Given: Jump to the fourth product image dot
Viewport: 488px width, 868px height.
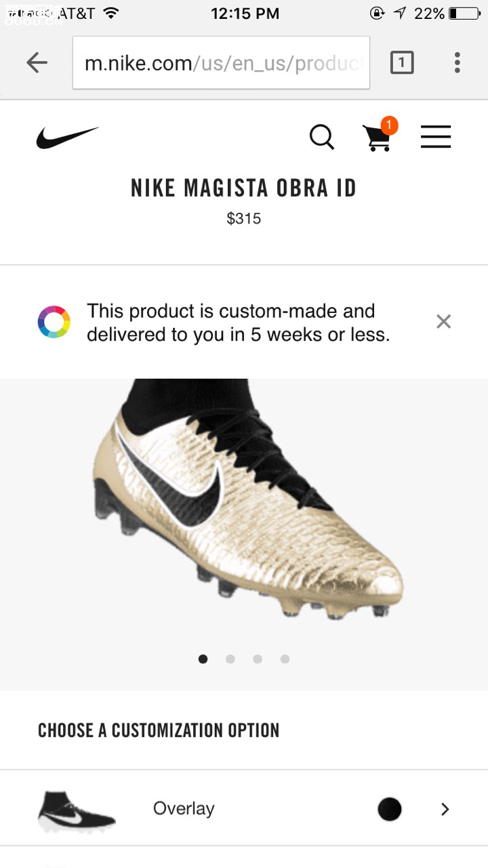Looking at the screenshot, I should pos(285,659).
